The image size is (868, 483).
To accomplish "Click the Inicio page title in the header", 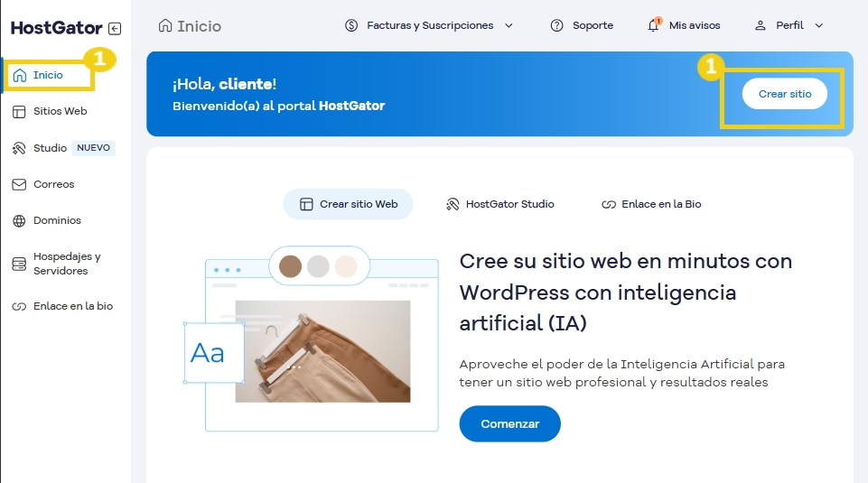I will tap(200, 26).
